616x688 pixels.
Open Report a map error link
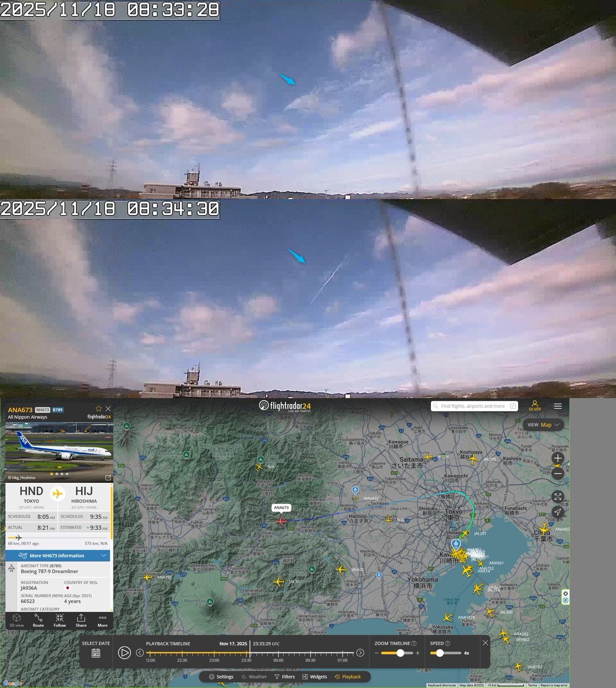click(x=554, y=685)
